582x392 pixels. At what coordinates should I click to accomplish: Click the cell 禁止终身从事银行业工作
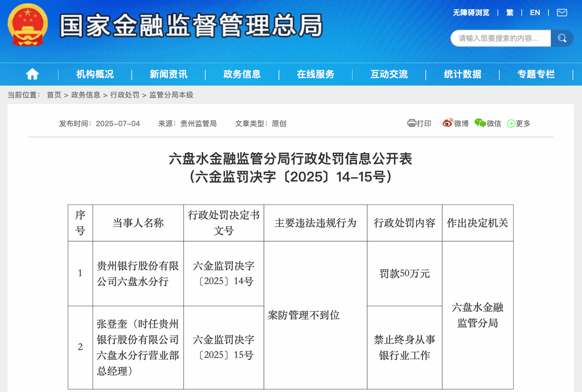(404, 347)
